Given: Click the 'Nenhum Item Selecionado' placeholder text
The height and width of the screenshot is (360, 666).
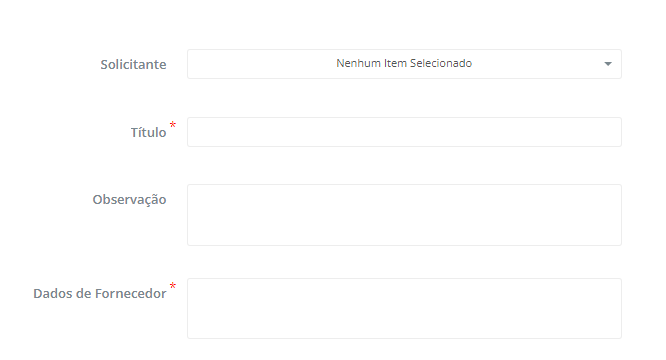Looking at the screenshot, I should (x=404, y=63).
